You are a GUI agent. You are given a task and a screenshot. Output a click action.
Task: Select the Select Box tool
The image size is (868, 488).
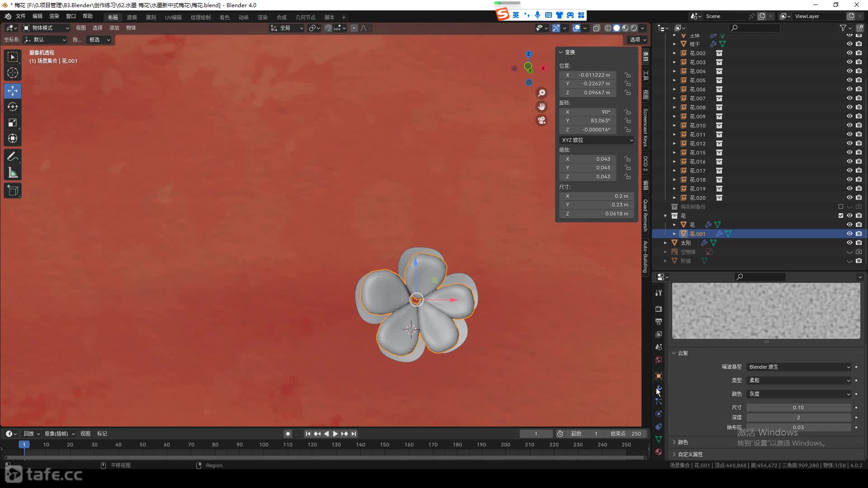pyautogui.click(x=13, y=57)
